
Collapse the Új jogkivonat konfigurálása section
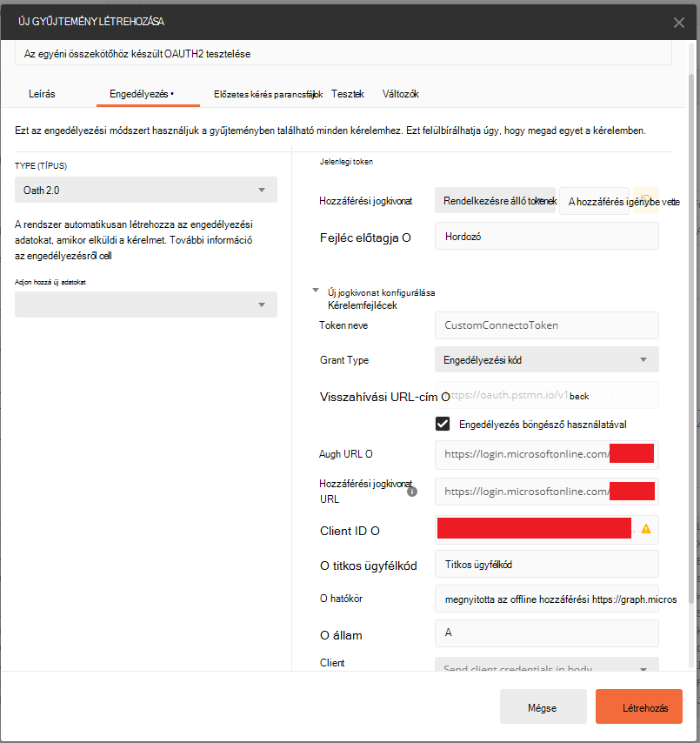point(316,291)
